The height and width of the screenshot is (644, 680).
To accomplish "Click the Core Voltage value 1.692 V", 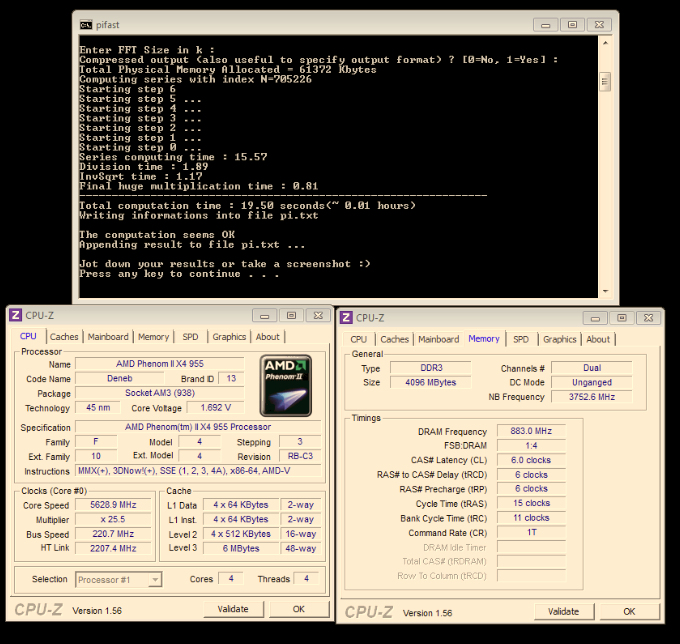I will [x=216, y=408].
